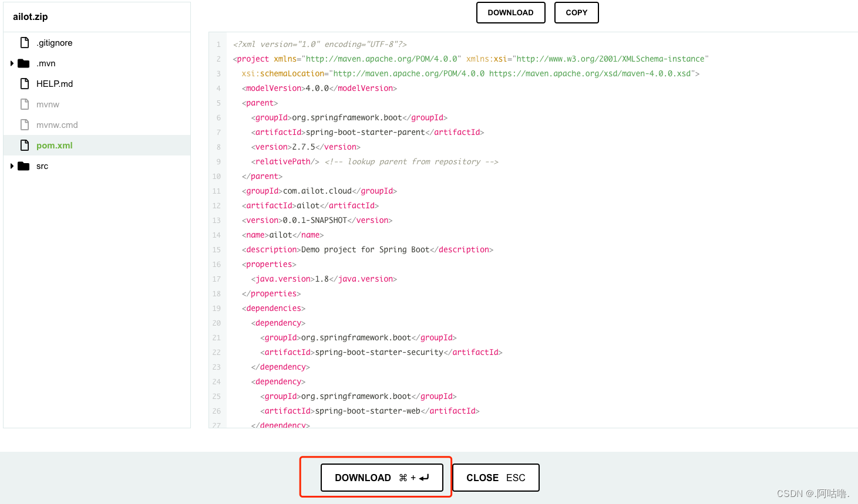Click line number 1 in gutter
858x504 pixels.
(218, 44)
